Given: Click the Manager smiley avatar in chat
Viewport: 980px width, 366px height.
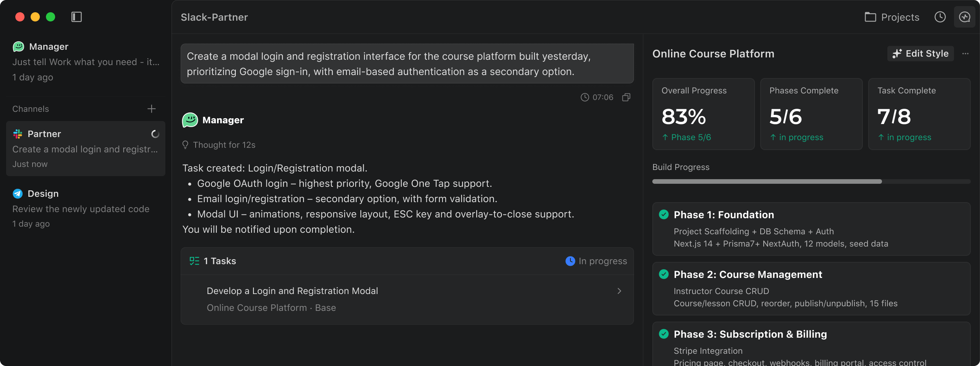Looking at the screenshot, I should (x=190, y=120).
